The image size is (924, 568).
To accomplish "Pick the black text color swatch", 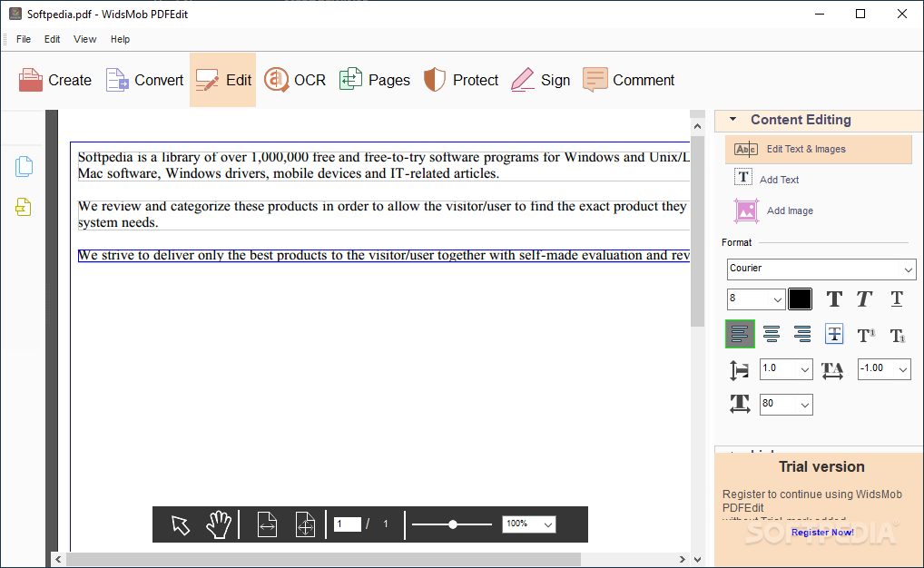I will (800, 299).
